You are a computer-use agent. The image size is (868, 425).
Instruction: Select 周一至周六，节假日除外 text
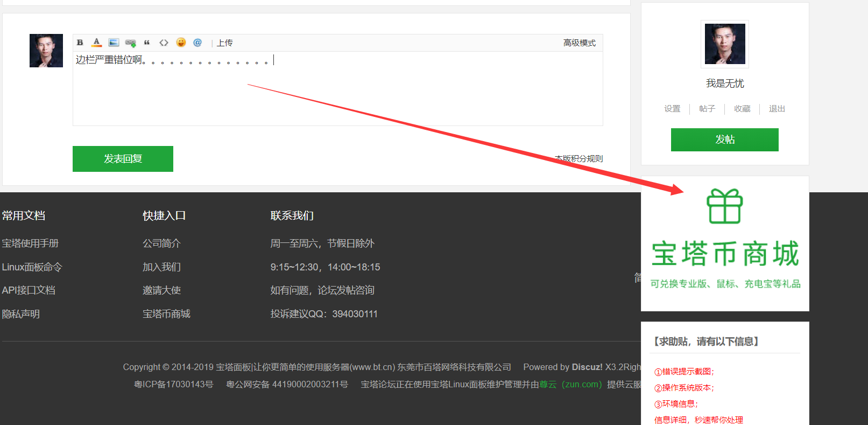322,243
